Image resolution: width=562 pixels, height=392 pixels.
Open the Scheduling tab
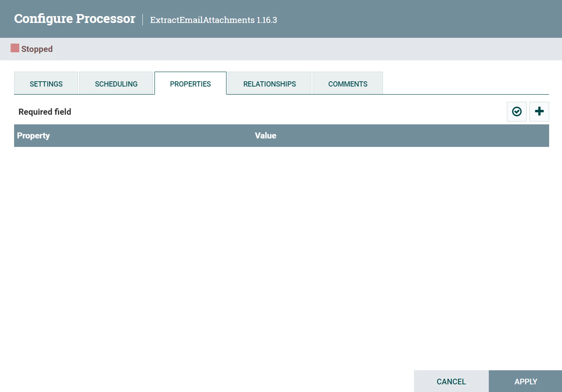[116, 83]
